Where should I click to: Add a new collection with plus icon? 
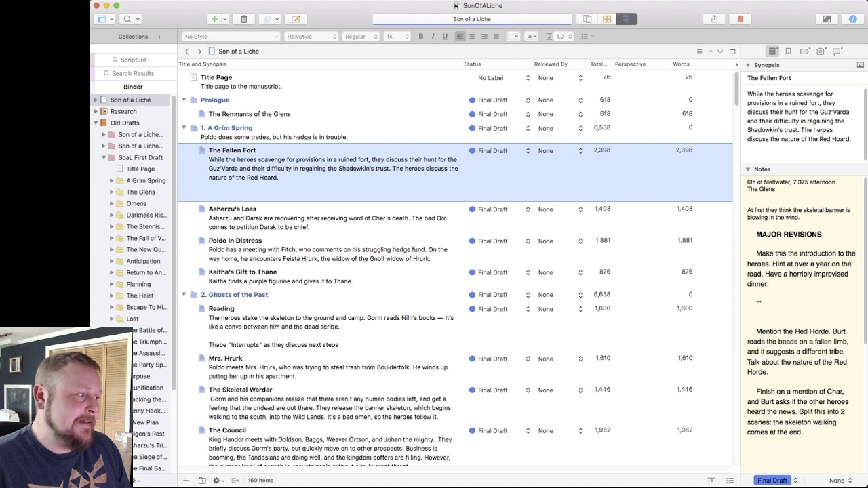(x=159, y=37)
